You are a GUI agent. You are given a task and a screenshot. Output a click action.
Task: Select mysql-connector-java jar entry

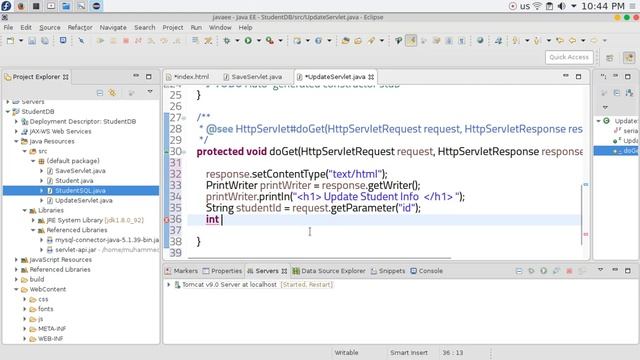[107, 240]
